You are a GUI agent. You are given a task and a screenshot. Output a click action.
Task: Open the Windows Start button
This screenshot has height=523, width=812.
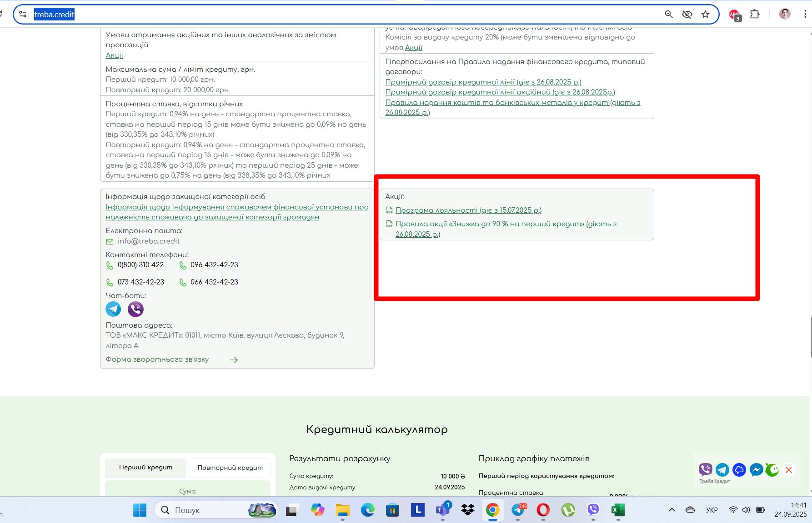[140, 510]
